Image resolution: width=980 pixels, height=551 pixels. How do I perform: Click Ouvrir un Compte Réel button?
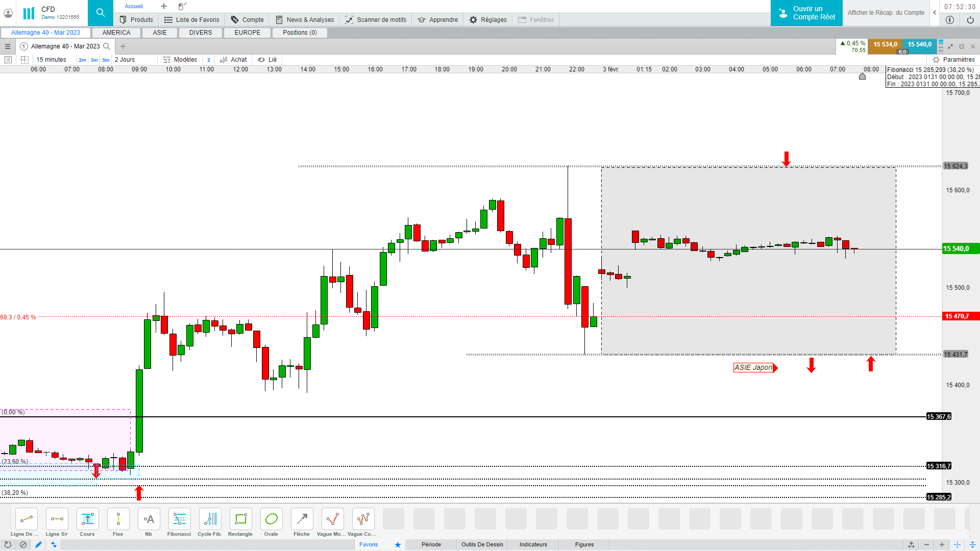click(x=806, y=13)
